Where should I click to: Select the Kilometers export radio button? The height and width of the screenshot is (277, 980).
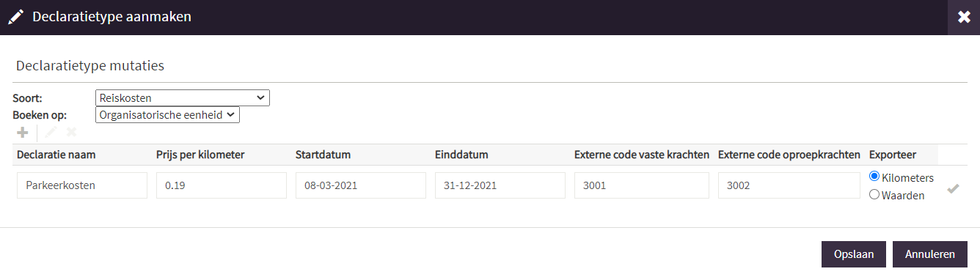[874, 177]
